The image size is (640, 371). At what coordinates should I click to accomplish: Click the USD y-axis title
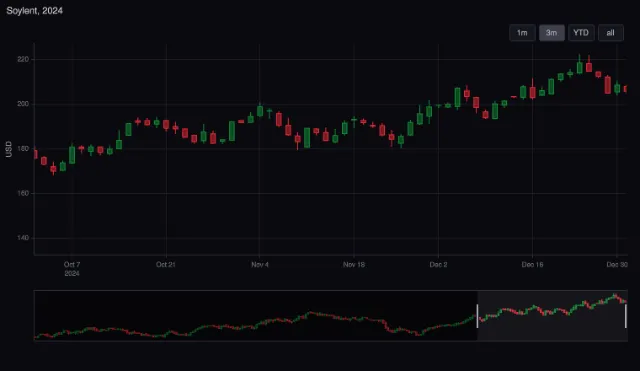pyautogui.click(x=9, y=149)
